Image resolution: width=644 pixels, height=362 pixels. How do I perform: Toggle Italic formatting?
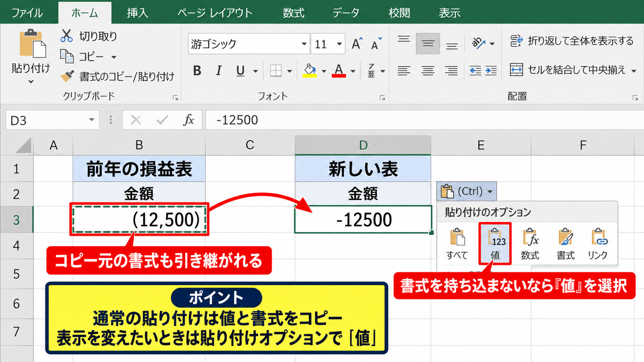[x=219, y=71]
